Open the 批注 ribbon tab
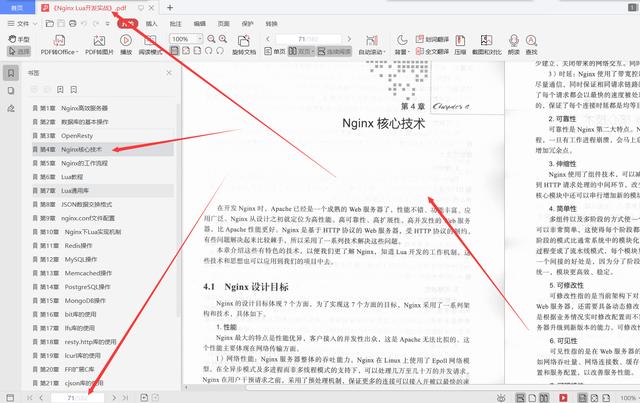 (176, 24)
